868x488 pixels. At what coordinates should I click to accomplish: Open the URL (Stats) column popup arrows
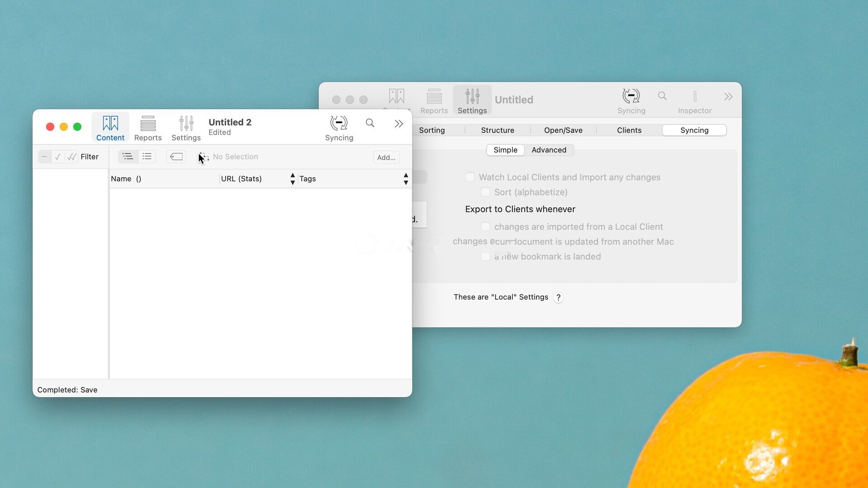(292, 178)
